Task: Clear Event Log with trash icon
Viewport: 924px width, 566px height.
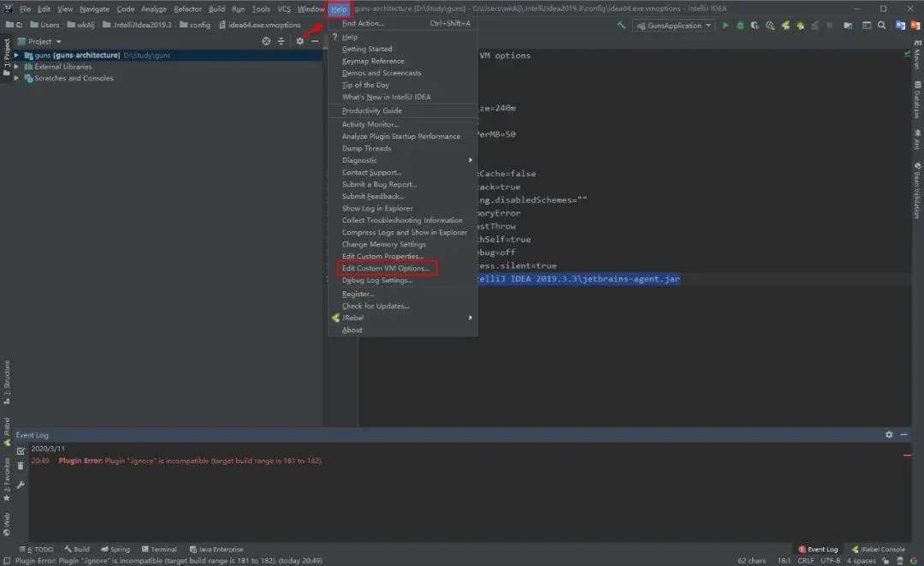Action: pyautogui.click(x=21, y=467)
